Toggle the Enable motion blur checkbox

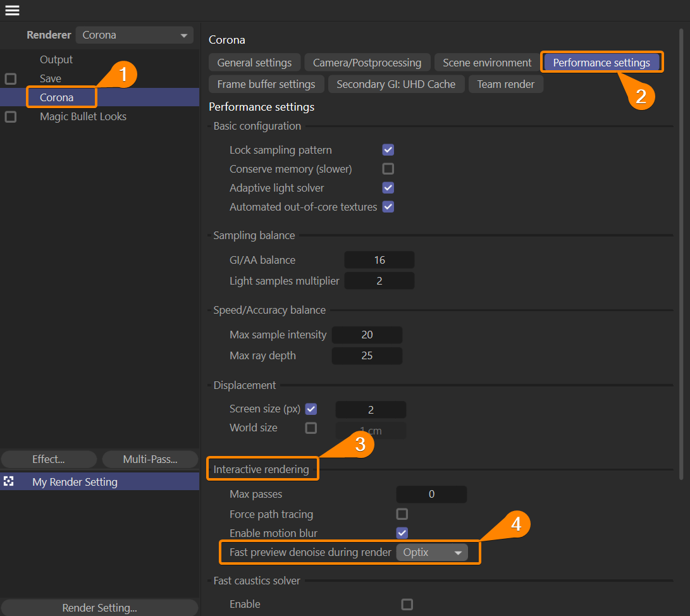pyautogui.click(x=402, y=533)
